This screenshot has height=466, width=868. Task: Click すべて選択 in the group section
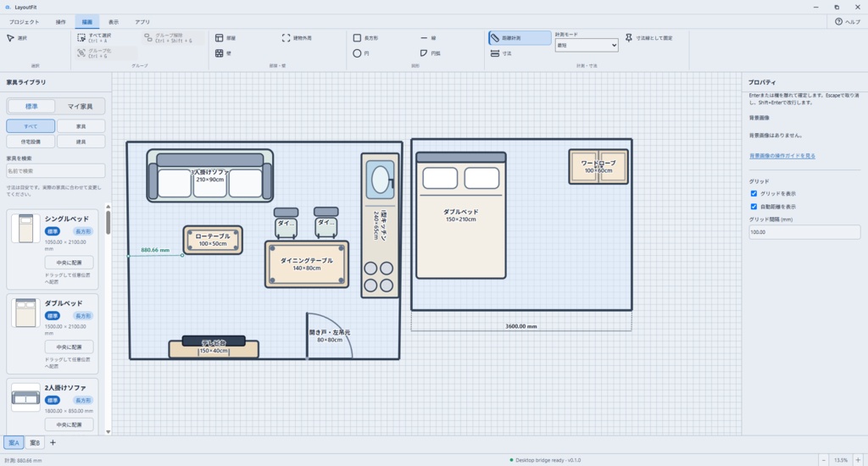[95, 37]
